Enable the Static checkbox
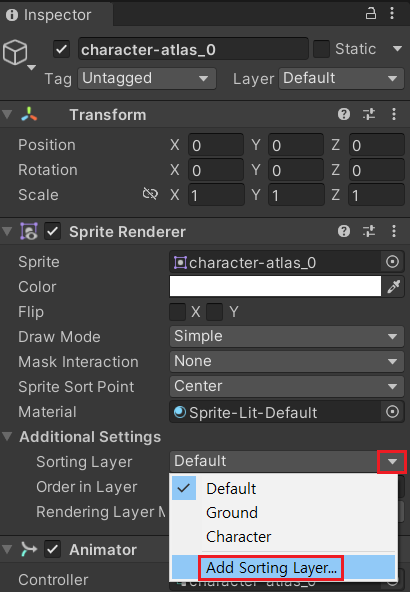The width and height of the screenshot is (410, 592). tap(321, 49)
